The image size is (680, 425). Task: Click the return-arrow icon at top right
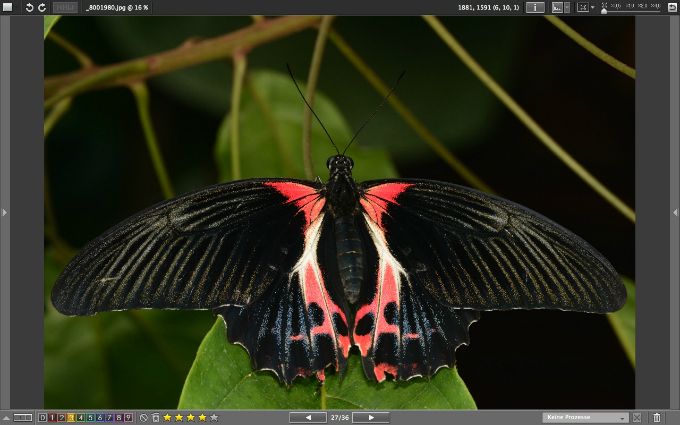point(672,7)
